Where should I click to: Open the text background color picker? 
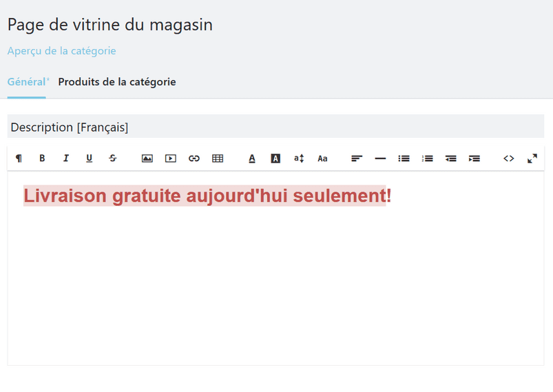coord(275,158)
